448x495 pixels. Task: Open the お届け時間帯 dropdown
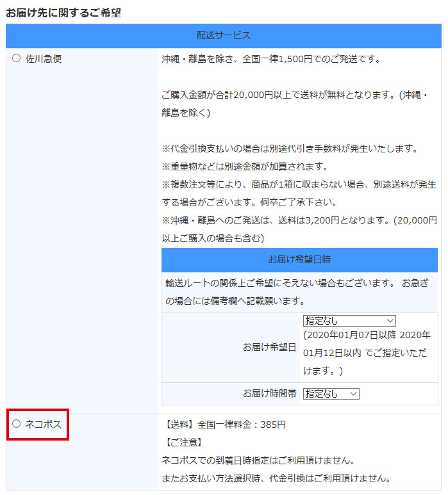coord(331,394)
